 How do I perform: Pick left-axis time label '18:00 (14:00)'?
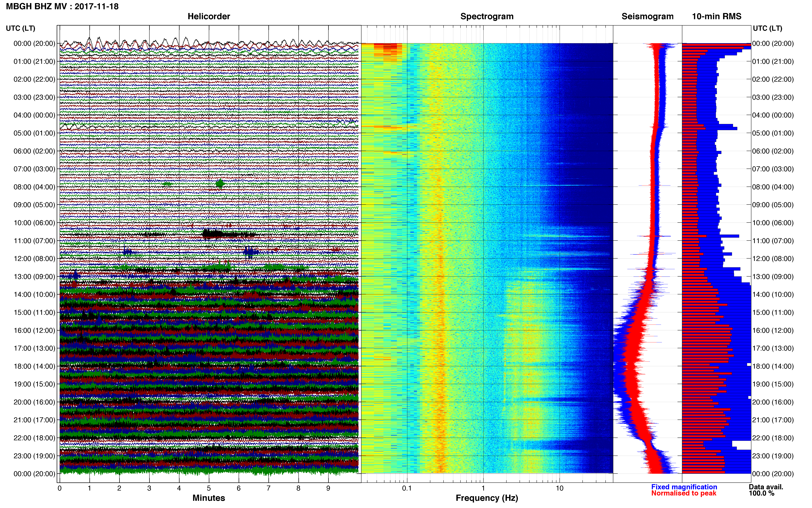34,366
